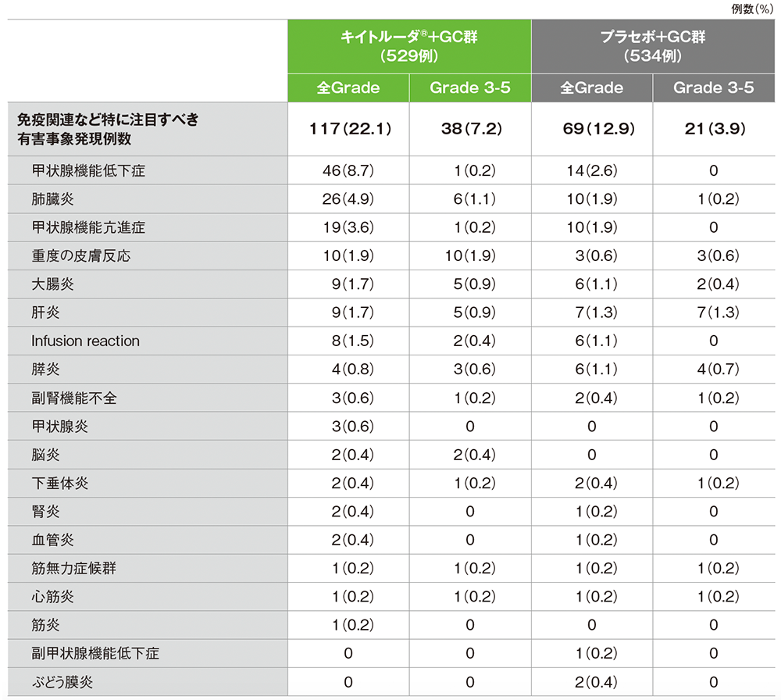Click 14(2.6) in the 甲状腺機能低下症 row
The height and width of the screenshot is (700, 781).
(x=592, y=171)
